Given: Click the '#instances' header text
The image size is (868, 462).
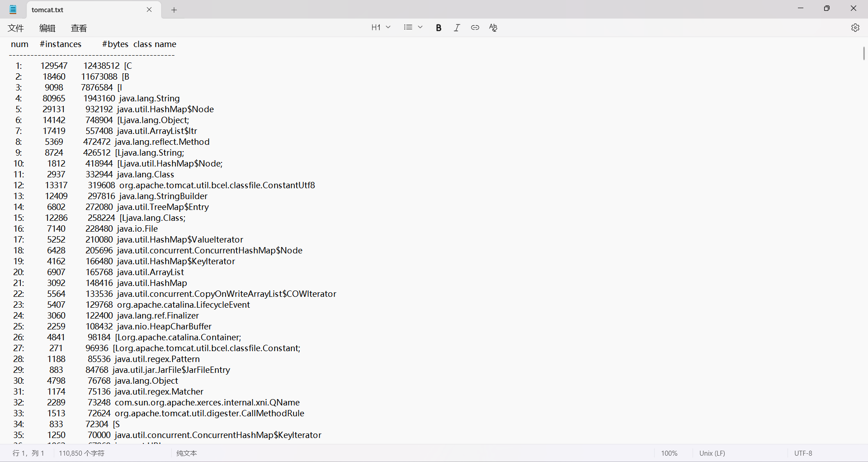Looking at the screenshot, I should [61, 44].
